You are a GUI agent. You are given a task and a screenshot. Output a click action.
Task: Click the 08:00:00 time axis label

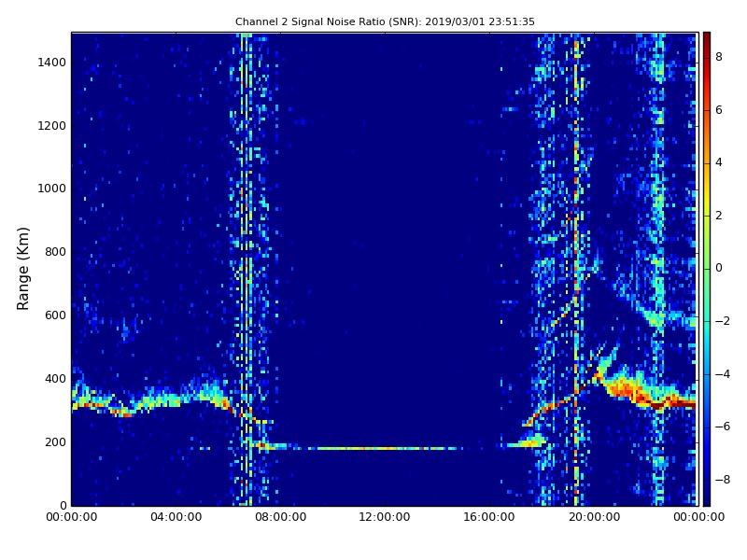(x=281, y=517)
